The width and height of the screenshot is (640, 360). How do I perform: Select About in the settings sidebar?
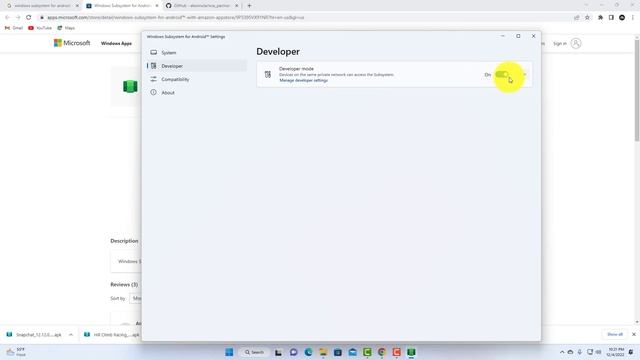click(197, 93)
